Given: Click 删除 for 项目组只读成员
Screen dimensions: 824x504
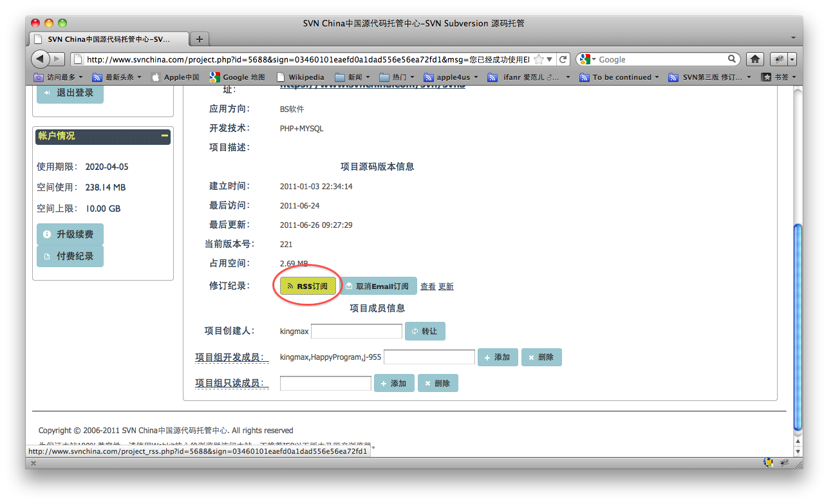Looking at the screenshot, I should pyautogui.click(x=438, y=383).
